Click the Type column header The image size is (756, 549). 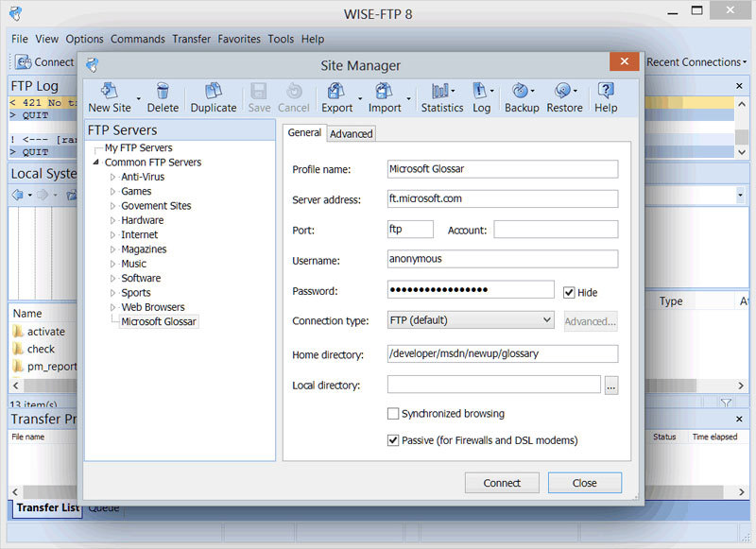tap(671, 301)
